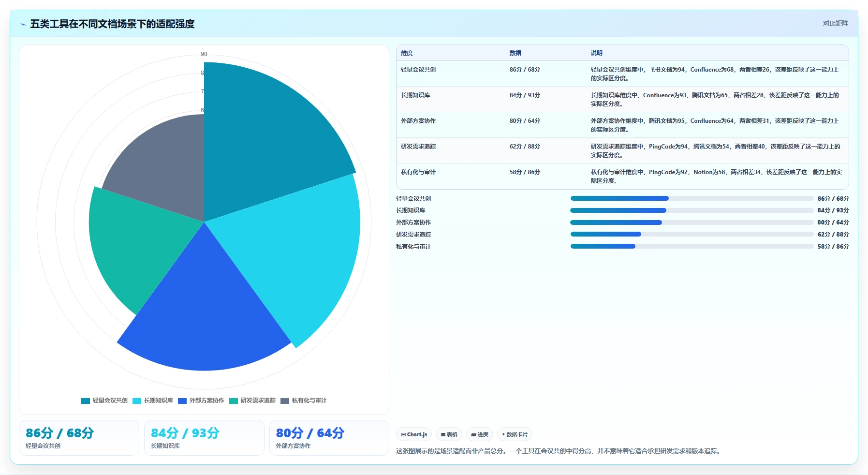Click description mentioning 两者相差40
This screenshot has width=868, height=475.
click(715, 151)
